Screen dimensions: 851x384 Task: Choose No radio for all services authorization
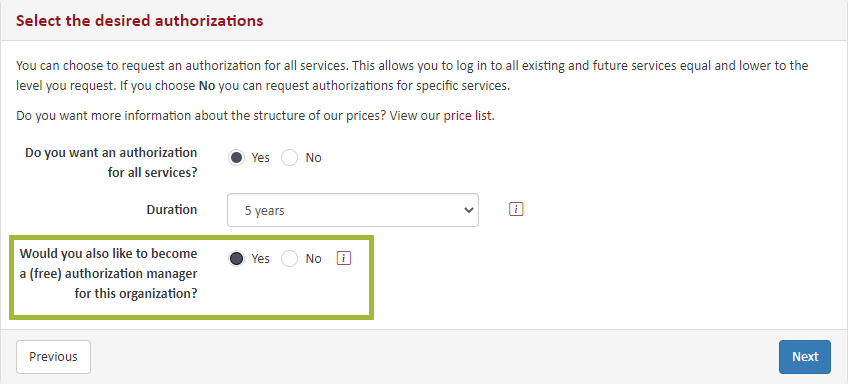point(289,158)
